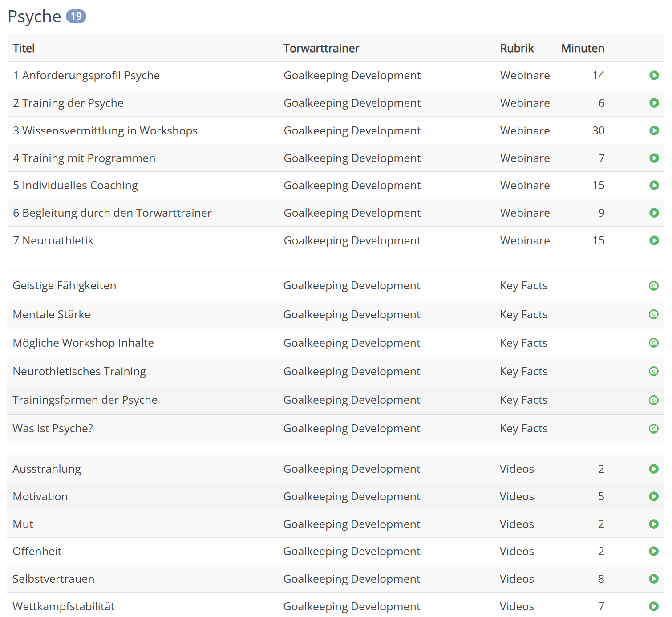This screenshot has width=672, height=617.
Task: Open title 1 Anforderungsprofil Psyche
Action: 86,75
